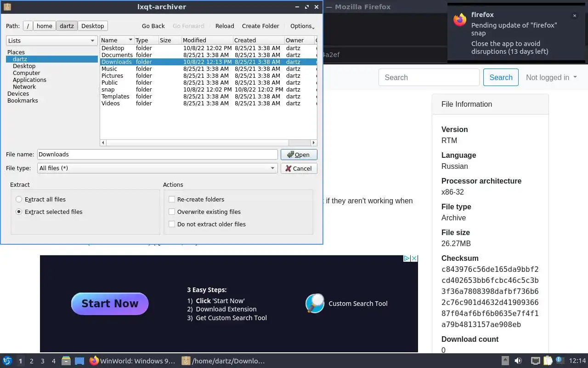Click the root / path button
This screenshot has width=588, height=368.
[x=28, y=26]
